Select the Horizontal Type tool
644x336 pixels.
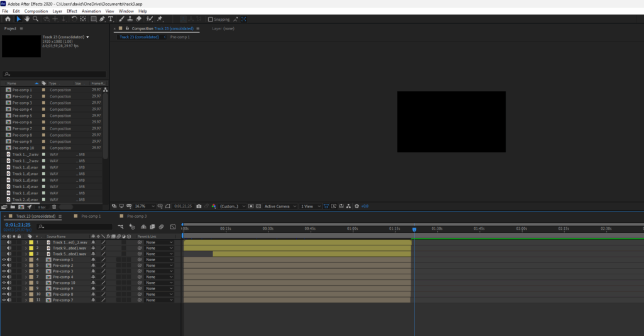click(111, 19)
